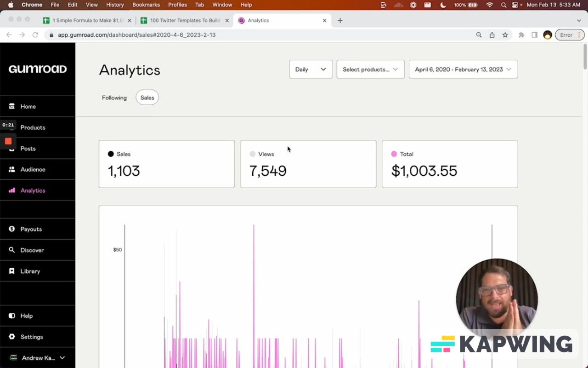Viewport: 588px width, 368px height.
Task: Switch to the Following tab
Action: point(114,98)
